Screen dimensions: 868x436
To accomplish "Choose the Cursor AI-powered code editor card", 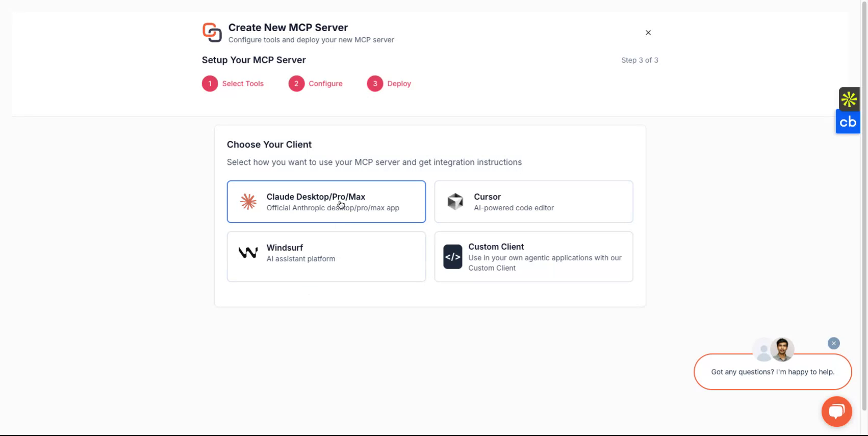I will (533, 202).
